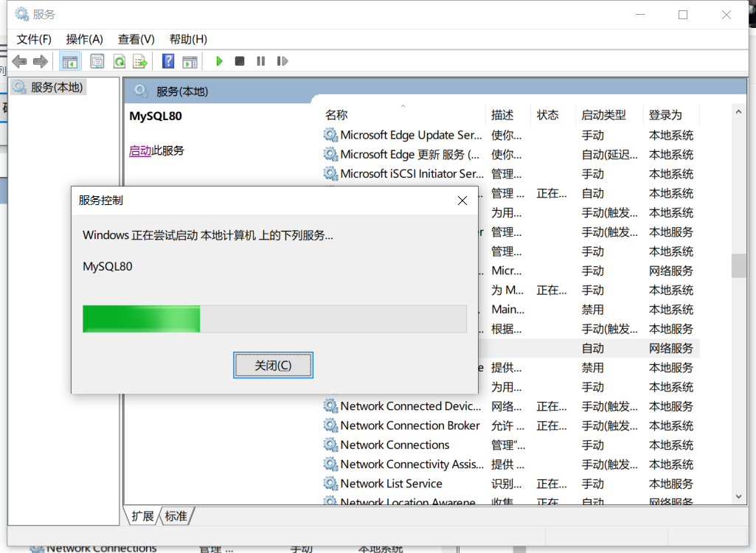This screenshot has height=553, width=756.
Task: Click the Main... description cell
Action: pos(507,309)
